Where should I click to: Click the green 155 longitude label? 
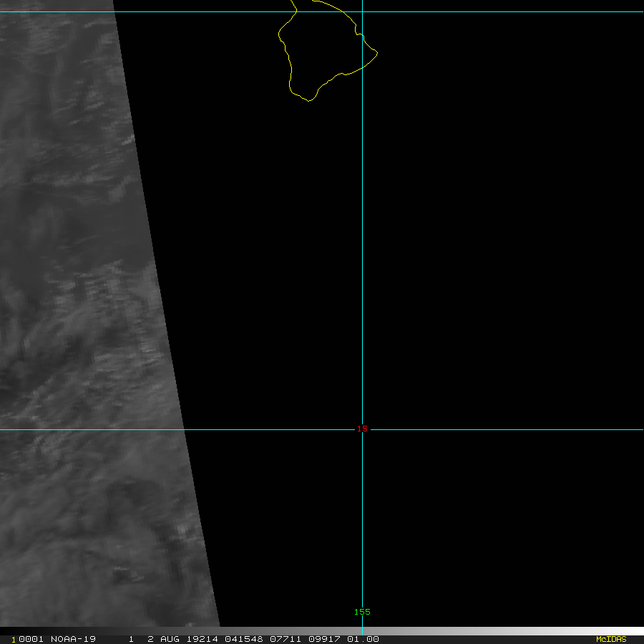click(362, 612)
